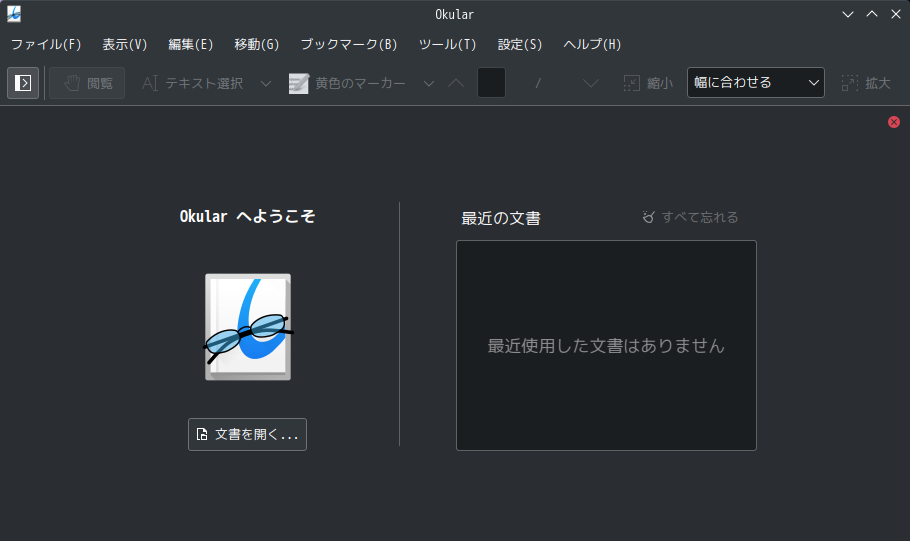Click the 最近の文書 heading
The width and height of the screenshot is (910, 541).
[501, 218]
